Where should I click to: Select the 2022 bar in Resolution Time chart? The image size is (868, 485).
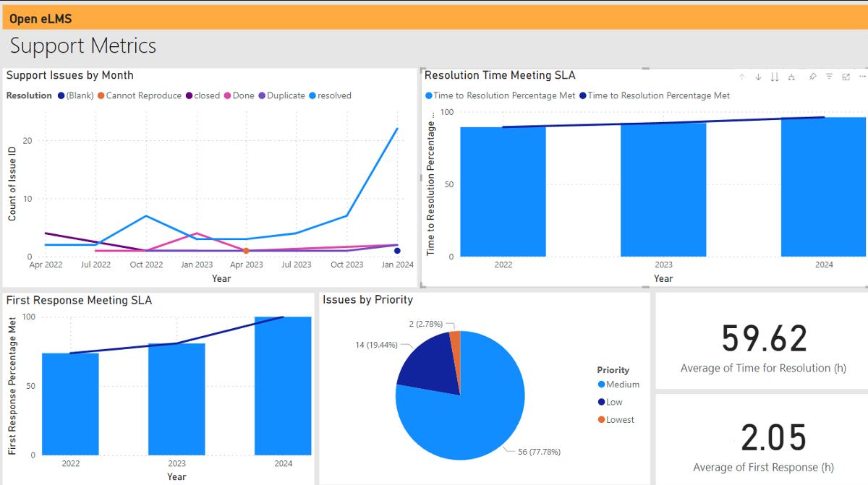coord(503,192)
